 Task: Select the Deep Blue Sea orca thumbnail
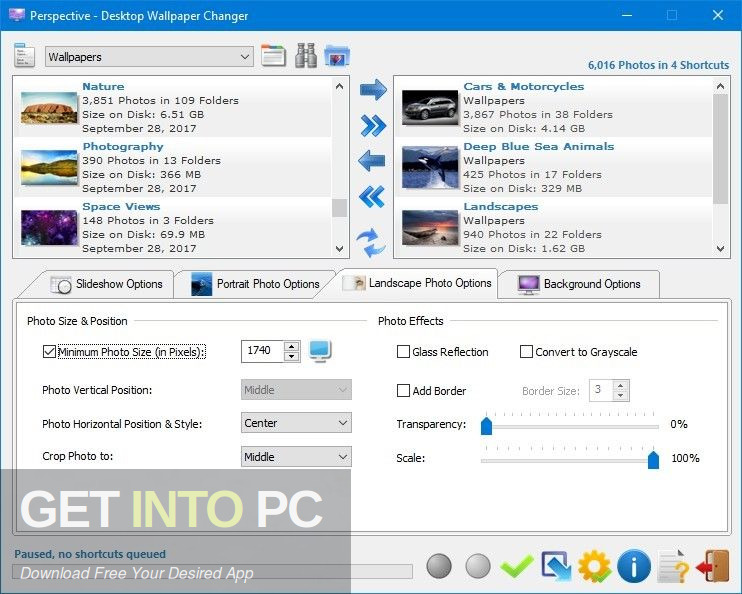[x=430, y=167]
